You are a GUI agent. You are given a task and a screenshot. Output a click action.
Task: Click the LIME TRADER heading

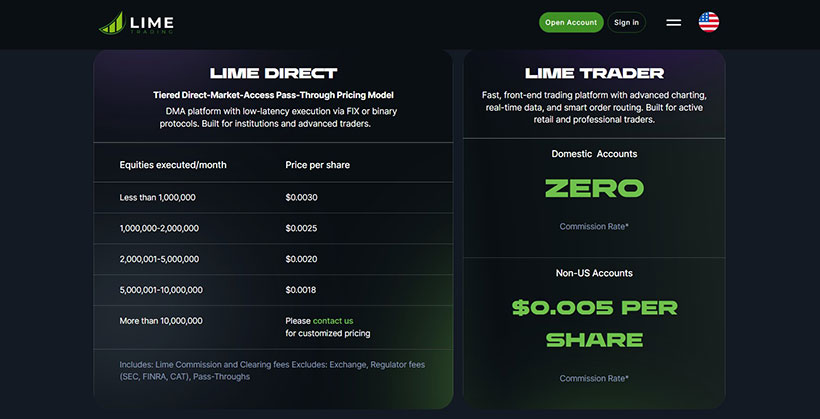[x=595, y=73]
